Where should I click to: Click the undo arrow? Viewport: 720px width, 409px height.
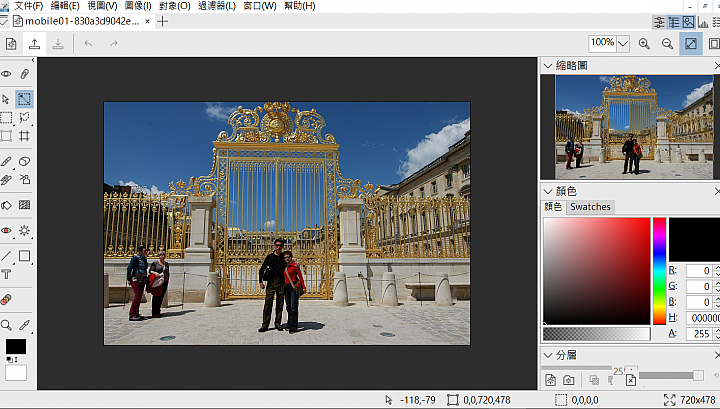click(88, 44)
